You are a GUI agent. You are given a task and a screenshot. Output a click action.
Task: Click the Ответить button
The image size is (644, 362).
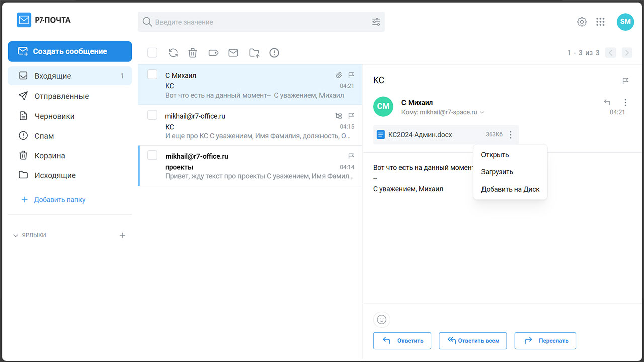[x=402, y=340]
